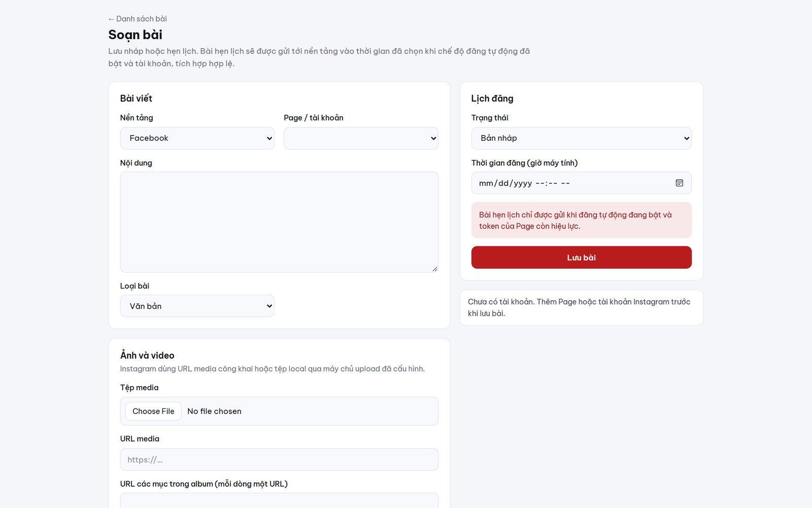Click the "Tệp media" label

pos(140,388)
